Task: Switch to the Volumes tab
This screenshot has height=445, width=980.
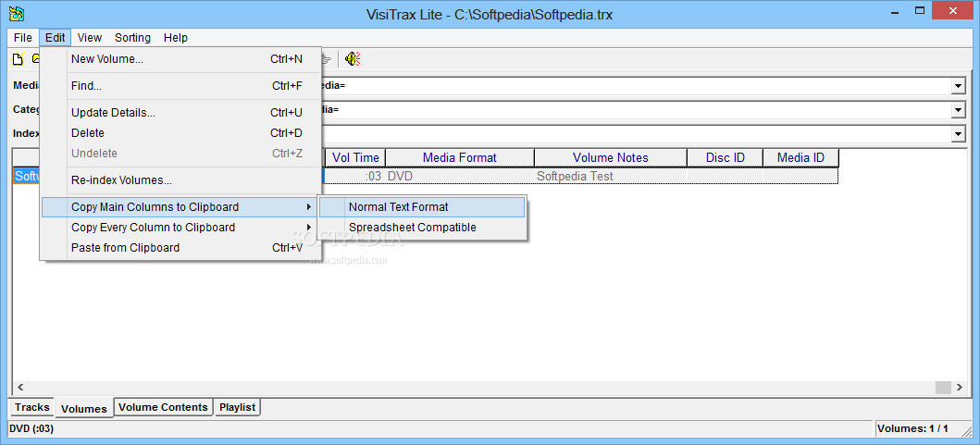Action: point(84,409)
